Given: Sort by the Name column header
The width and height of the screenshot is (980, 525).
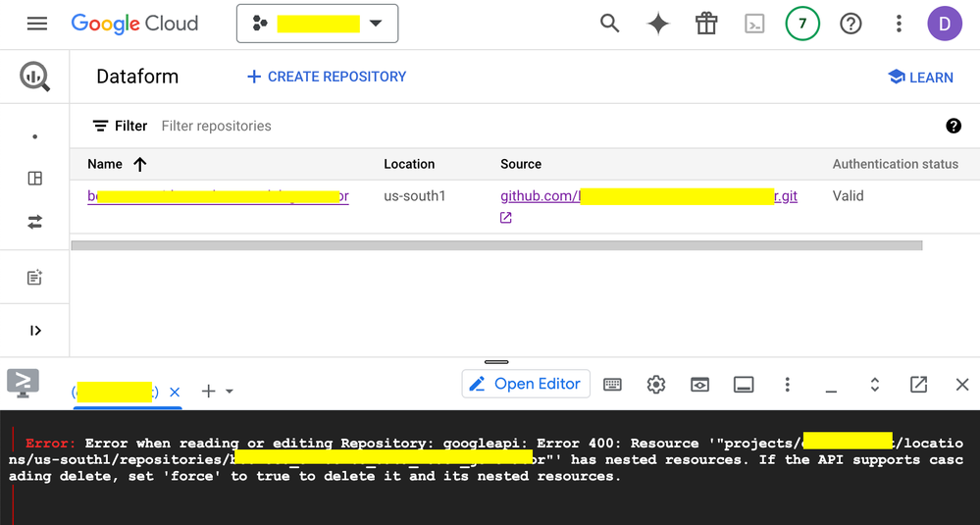Looking at the screenshot, I should tap(104, 164).
